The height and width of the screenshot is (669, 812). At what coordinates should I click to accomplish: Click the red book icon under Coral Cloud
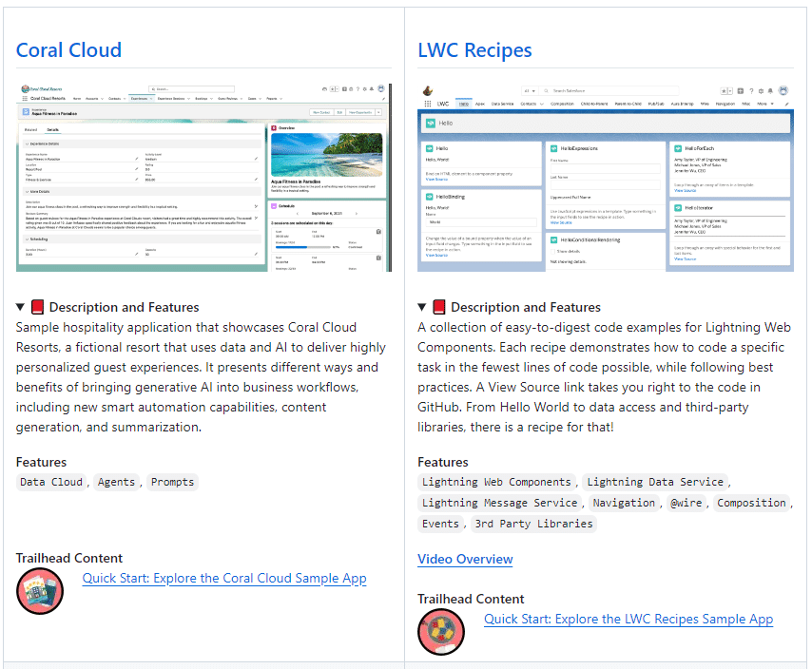tap(37, 307)
